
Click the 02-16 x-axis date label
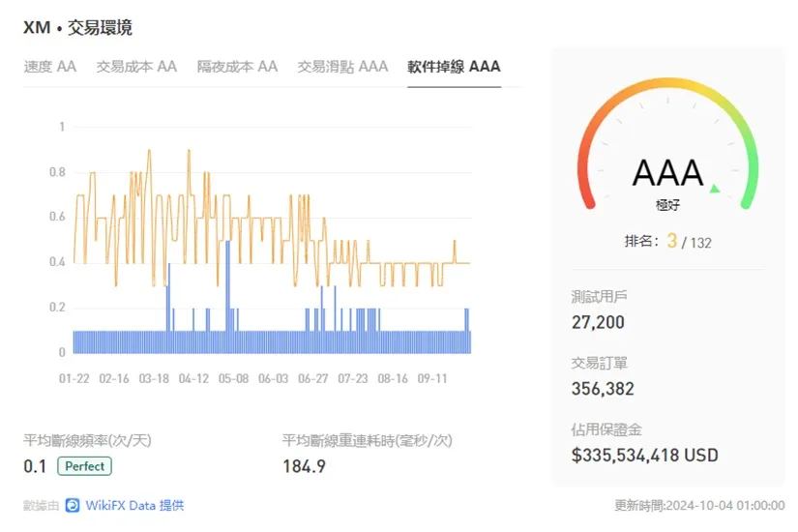click(114, 379)
